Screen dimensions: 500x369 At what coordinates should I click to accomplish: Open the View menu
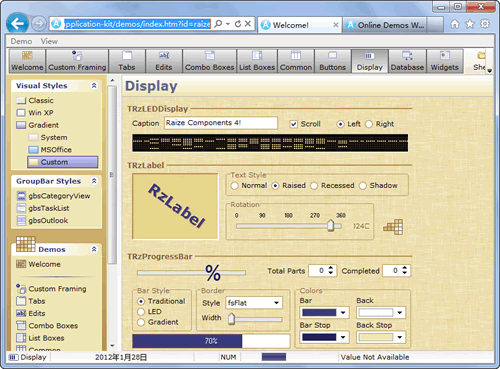pyautogui.click(x=49, y=41)
